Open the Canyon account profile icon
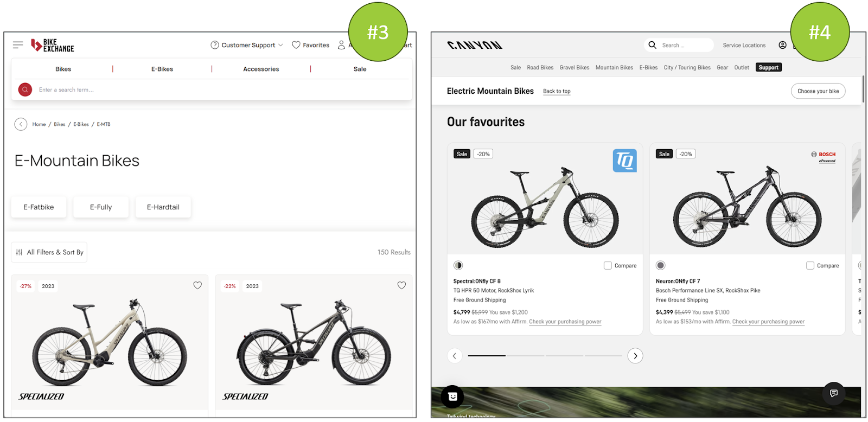Viewport: 868px width, 422px height. click(782, 45)
